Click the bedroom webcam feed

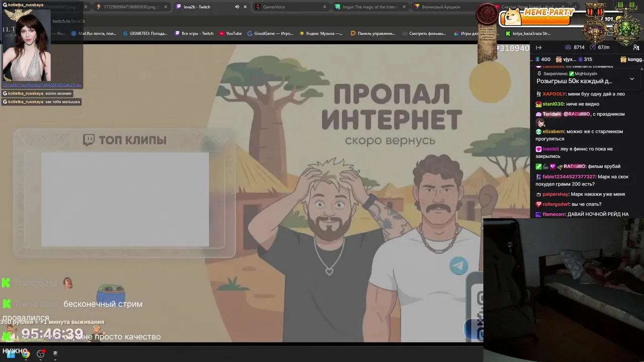pos(563,290)
